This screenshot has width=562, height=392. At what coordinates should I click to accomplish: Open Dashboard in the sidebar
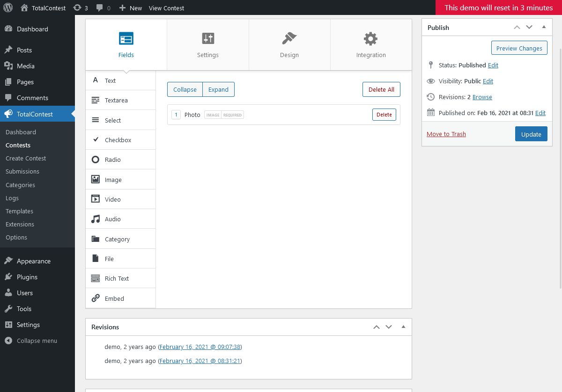point(37,29)
